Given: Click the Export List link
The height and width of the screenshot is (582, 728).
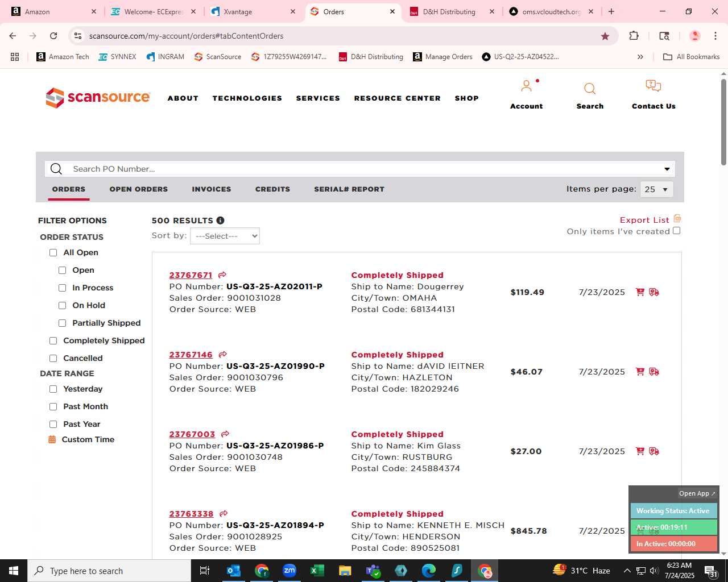Looking at the screenshot, I should [x=644, y=220].
